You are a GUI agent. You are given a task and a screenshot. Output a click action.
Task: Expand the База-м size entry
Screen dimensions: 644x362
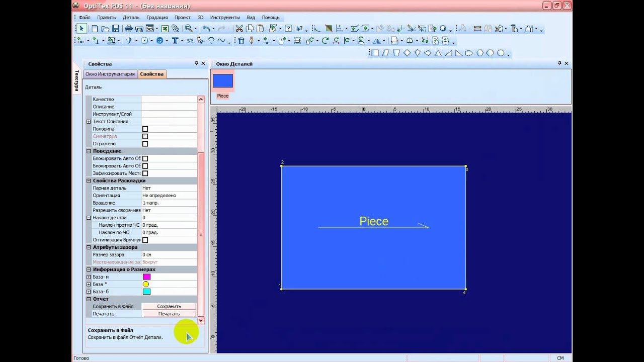[89, 277]
